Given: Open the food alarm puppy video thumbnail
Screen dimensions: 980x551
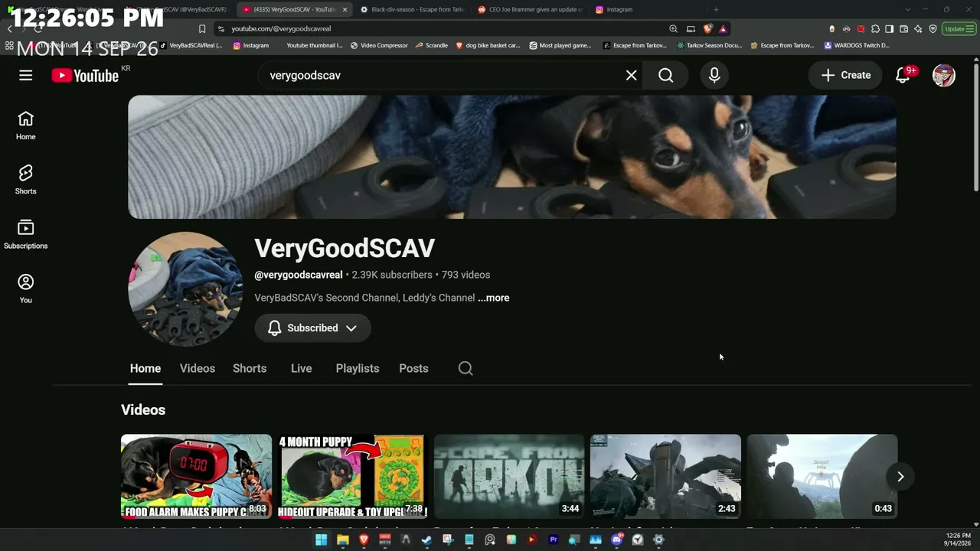Looking at the screenshot, I should (x=196, y=476).
